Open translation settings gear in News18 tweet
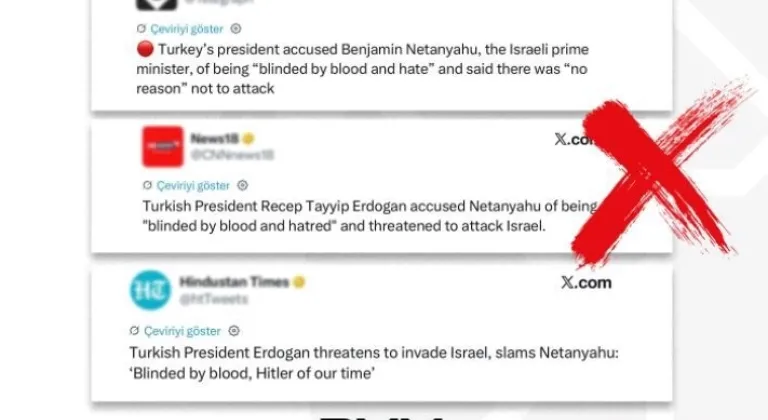 pyautogui.click(x=242, y=185)
